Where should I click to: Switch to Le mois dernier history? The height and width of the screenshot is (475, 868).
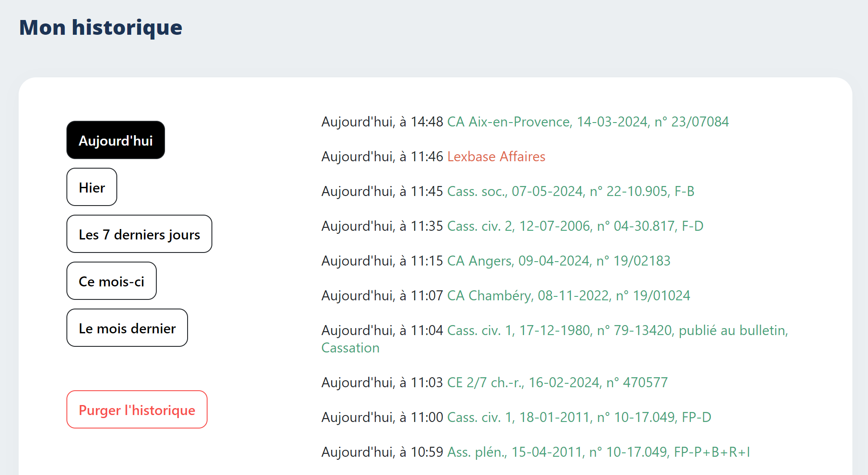[x=127, y=328]
